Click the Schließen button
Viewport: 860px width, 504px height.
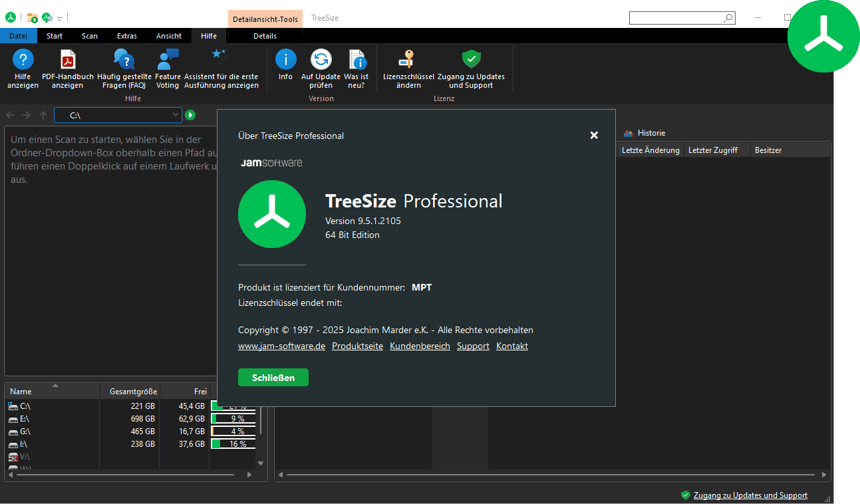coord(273,378)
